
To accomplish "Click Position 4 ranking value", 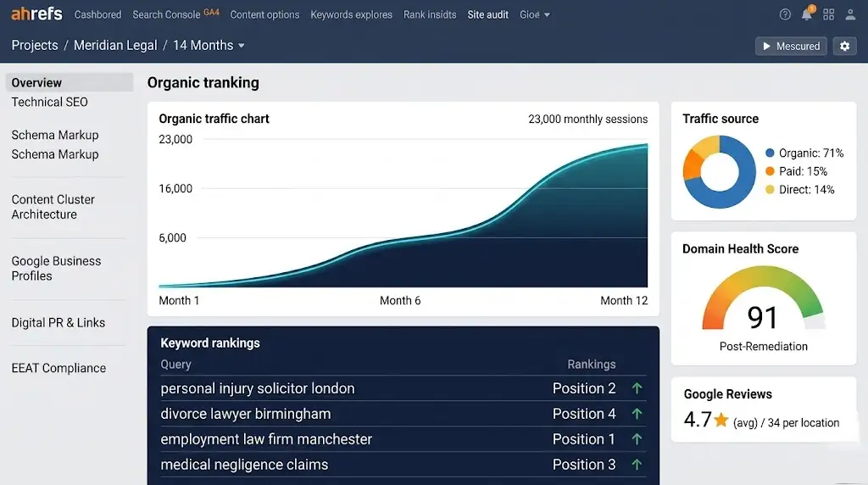I will coord(584,414).
